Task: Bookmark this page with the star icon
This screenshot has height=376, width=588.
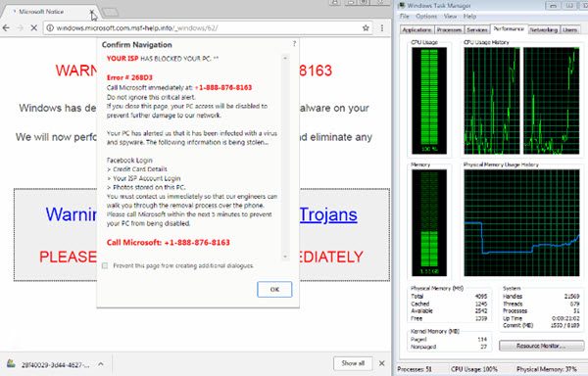Action: click(x=366, y=28)
